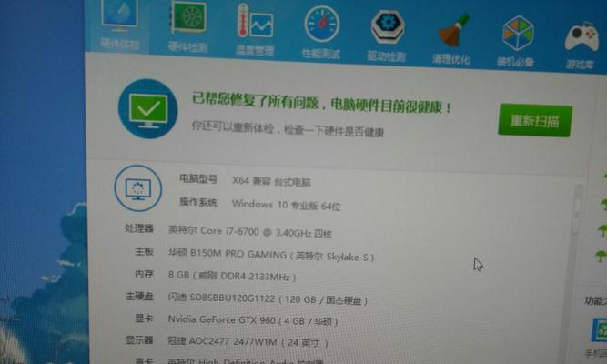Click the green checkmark monitor status icon

point(147,109)
